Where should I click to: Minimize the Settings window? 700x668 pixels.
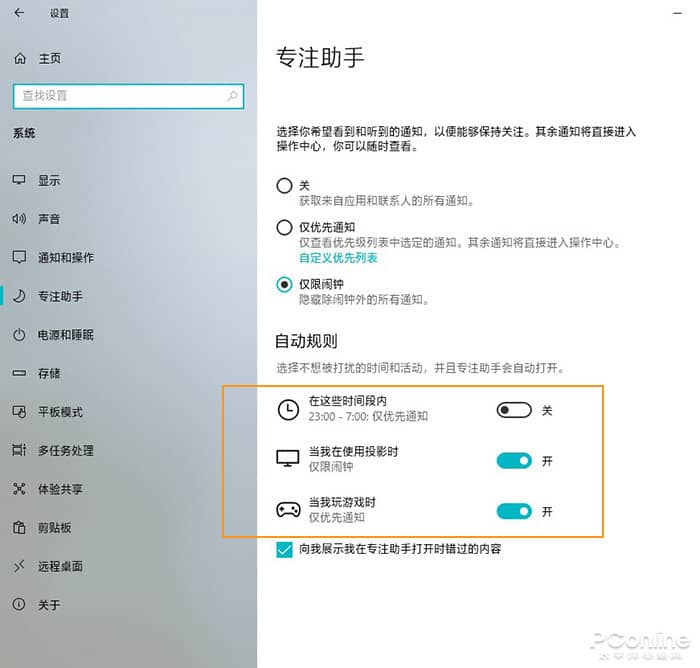(677, 13)
